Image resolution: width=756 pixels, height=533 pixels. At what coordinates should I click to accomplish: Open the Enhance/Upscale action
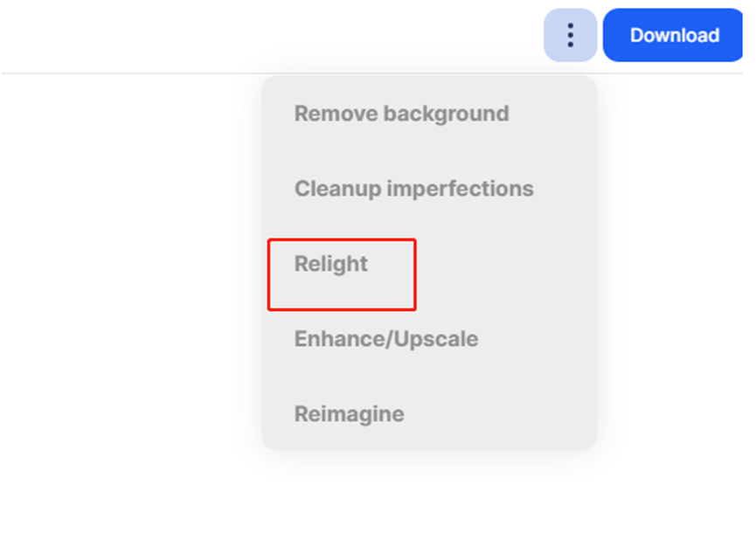click(x=386, y=339)
